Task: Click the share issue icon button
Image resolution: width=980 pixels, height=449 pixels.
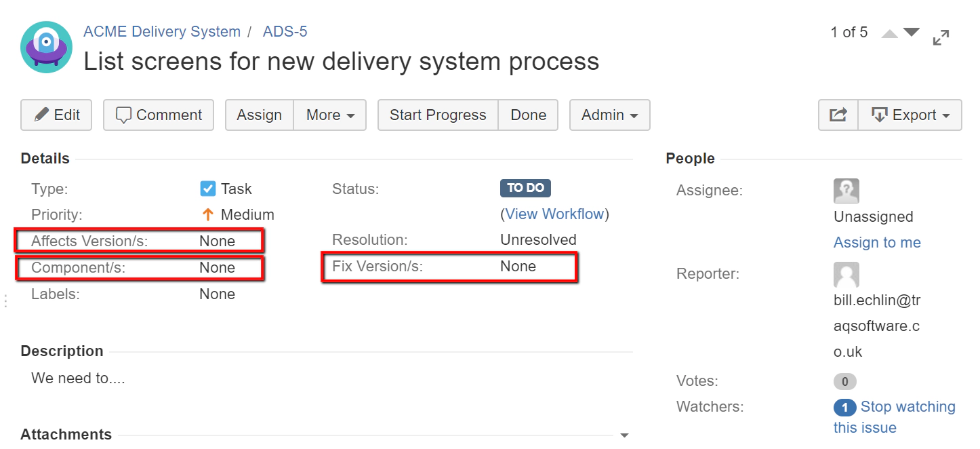Action: pos(838,115)
